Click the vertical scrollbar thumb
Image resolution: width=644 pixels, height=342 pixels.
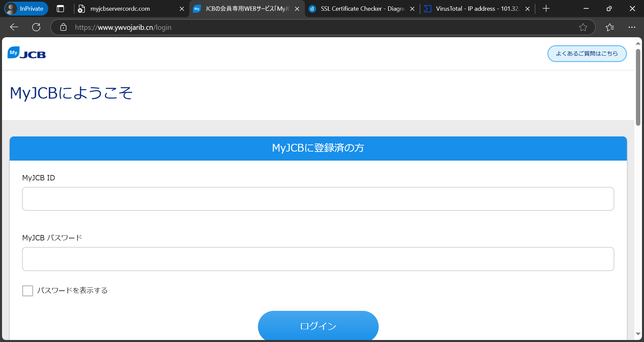(638, 88)
